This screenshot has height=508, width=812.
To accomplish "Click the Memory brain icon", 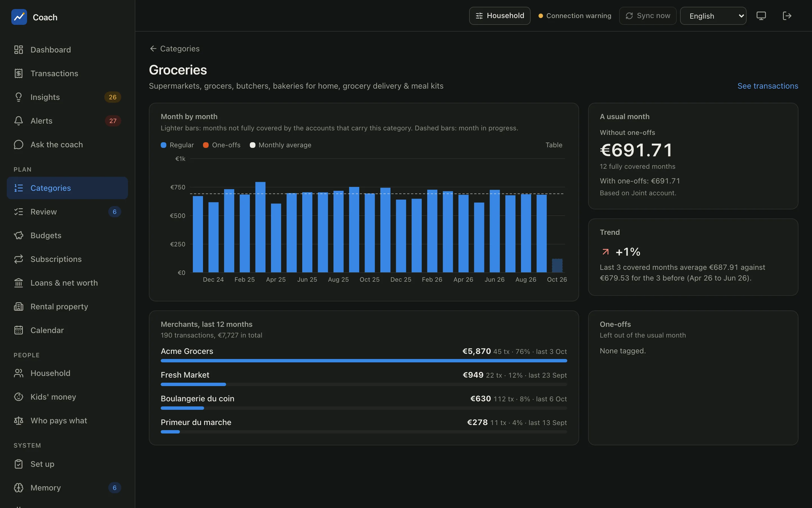I will pos(18,487).
